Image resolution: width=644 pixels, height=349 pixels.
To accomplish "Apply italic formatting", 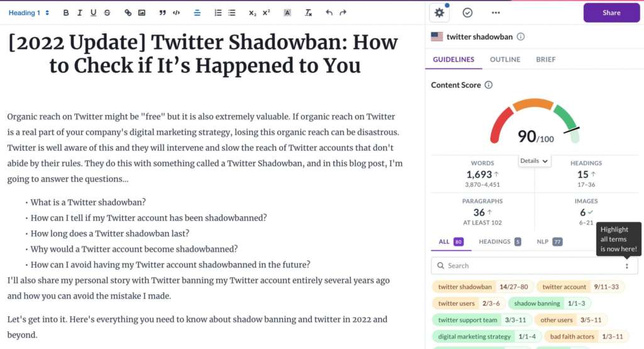I will pyautogui.click(x=80, y=13).
